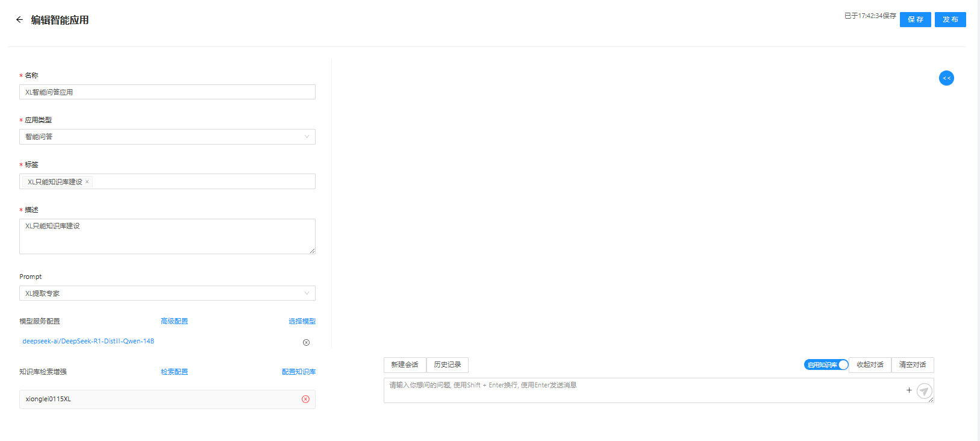Click the blue collapse panel icon
Image resolution: width=980 pixels, height=441 pixels.
click(x=946, y=78)
